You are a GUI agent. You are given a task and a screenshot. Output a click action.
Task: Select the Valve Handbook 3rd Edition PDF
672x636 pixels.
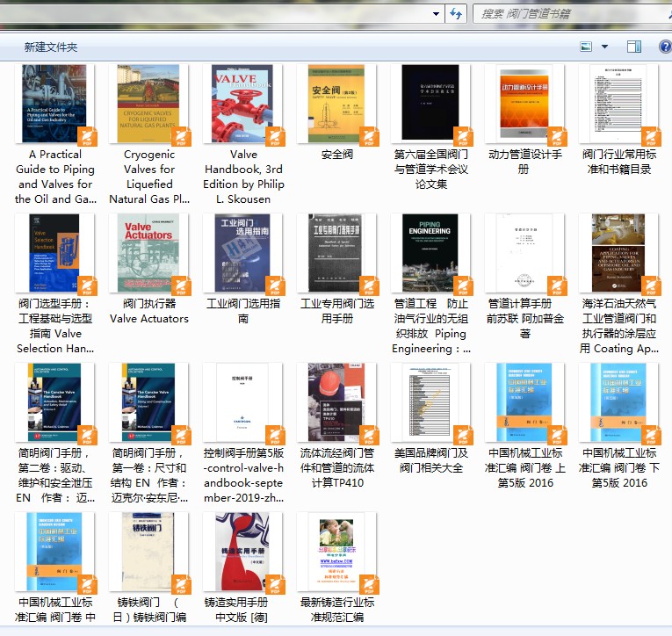tap(242, 104)
